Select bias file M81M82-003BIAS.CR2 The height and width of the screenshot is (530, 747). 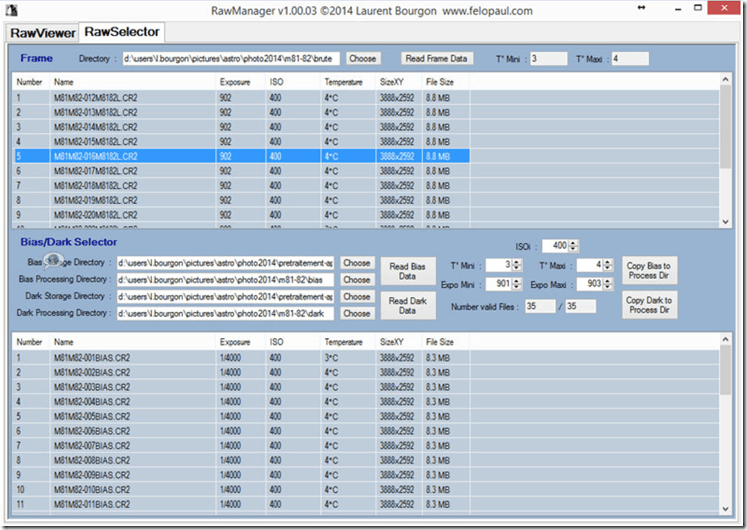pyautogui.click(x=241, y=387)
